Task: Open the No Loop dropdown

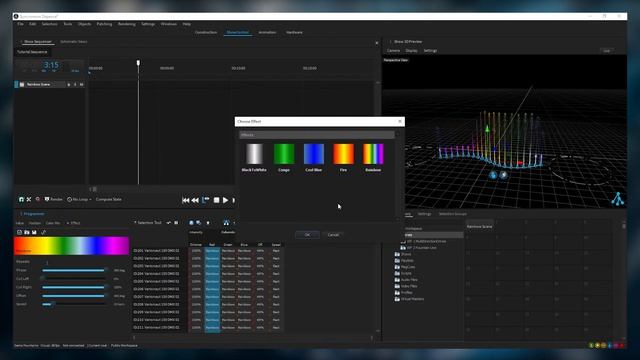Action: click(x=79, y=199)
